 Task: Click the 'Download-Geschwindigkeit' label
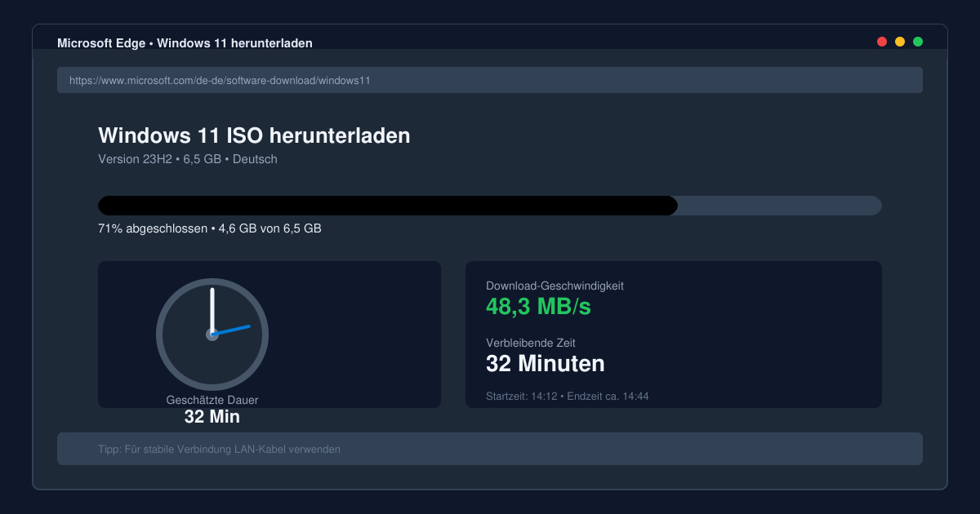click(555, 286)
